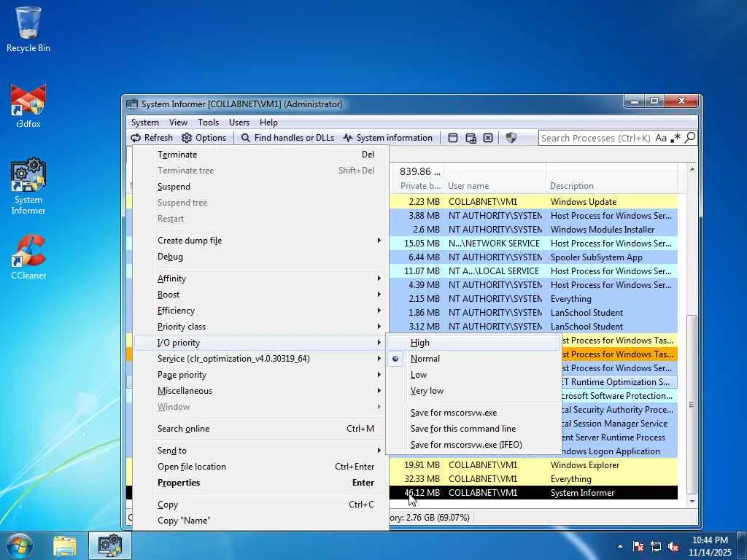Expand the Send to submenu

260,451
